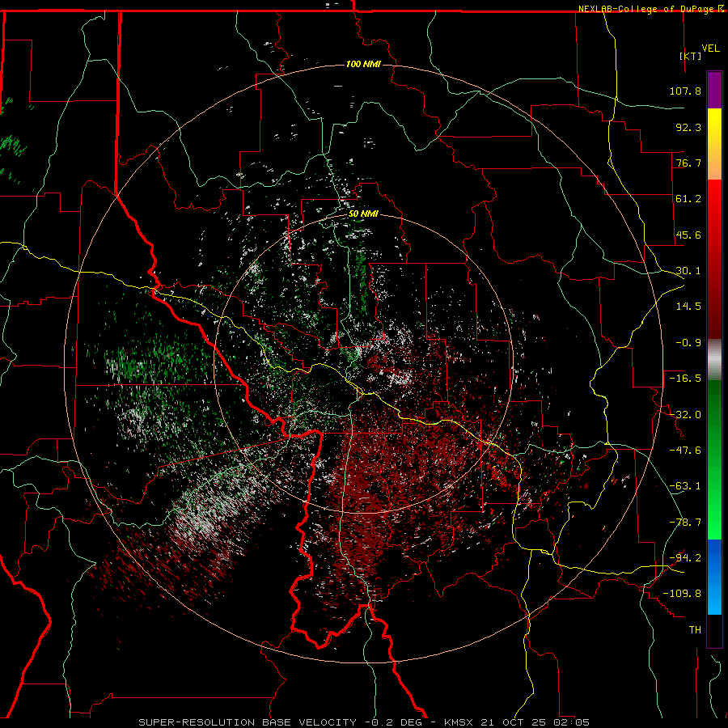The width and height of the screenshot is (728, 728).
Task: Click the 30.1 velocity scale value
Action: (688, 271)
